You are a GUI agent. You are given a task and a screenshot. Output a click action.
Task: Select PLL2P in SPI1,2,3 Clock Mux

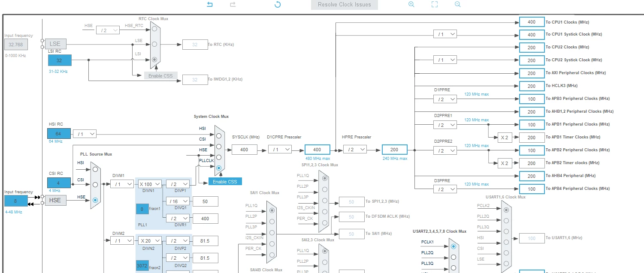tap(324, 189)
